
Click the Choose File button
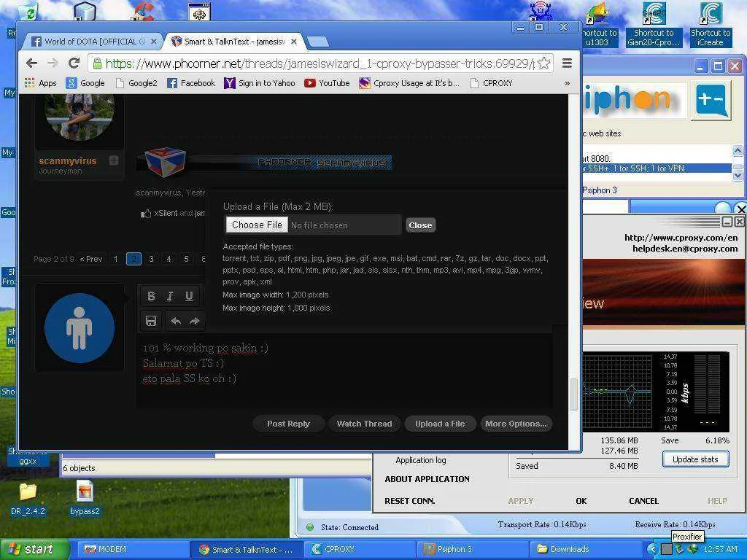point(257,225)
